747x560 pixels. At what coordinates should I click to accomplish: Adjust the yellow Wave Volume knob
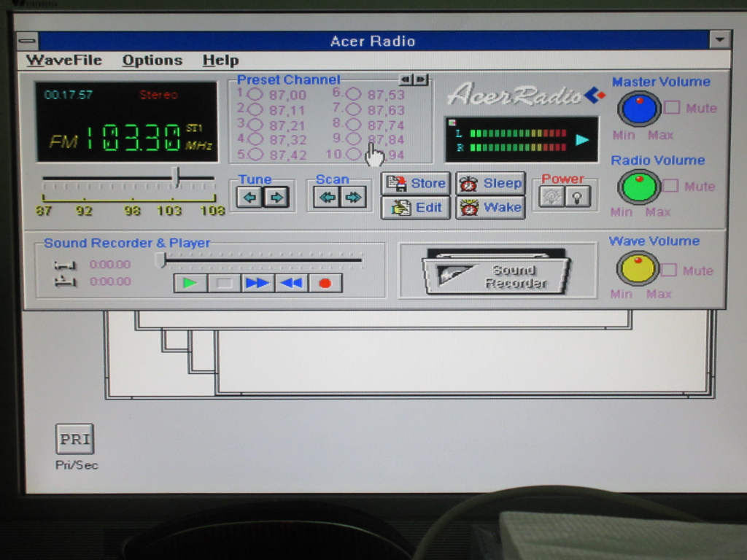(637, 268)
